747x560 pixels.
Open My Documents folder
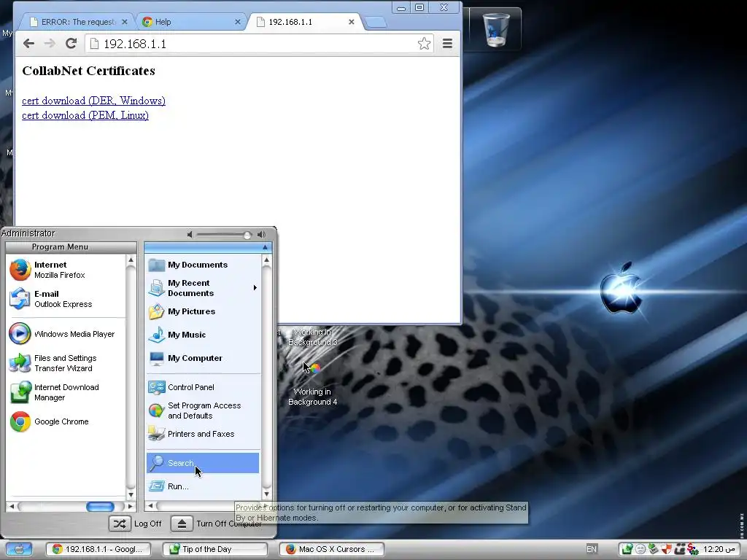204,265
